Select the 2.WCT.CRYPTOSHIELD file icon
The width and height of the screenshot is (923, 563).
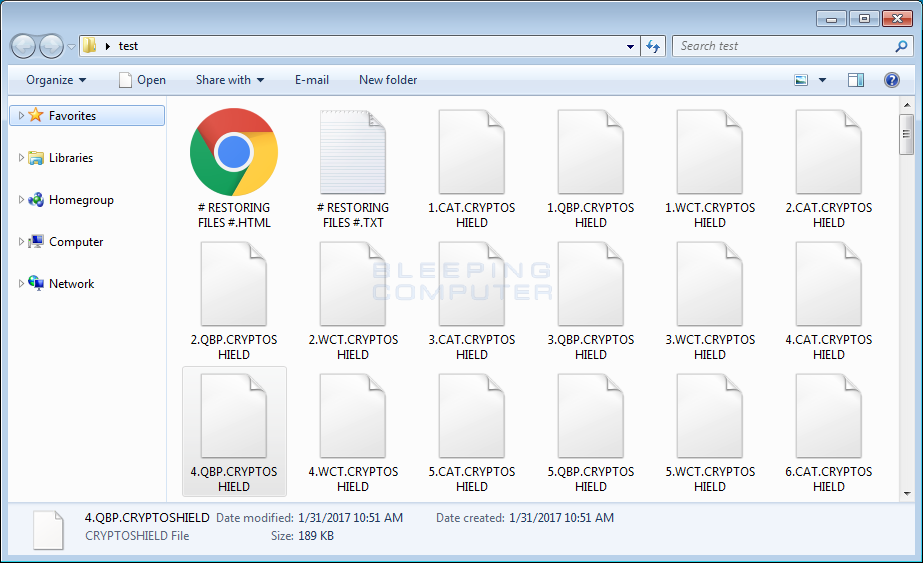[x=353, y=284]
